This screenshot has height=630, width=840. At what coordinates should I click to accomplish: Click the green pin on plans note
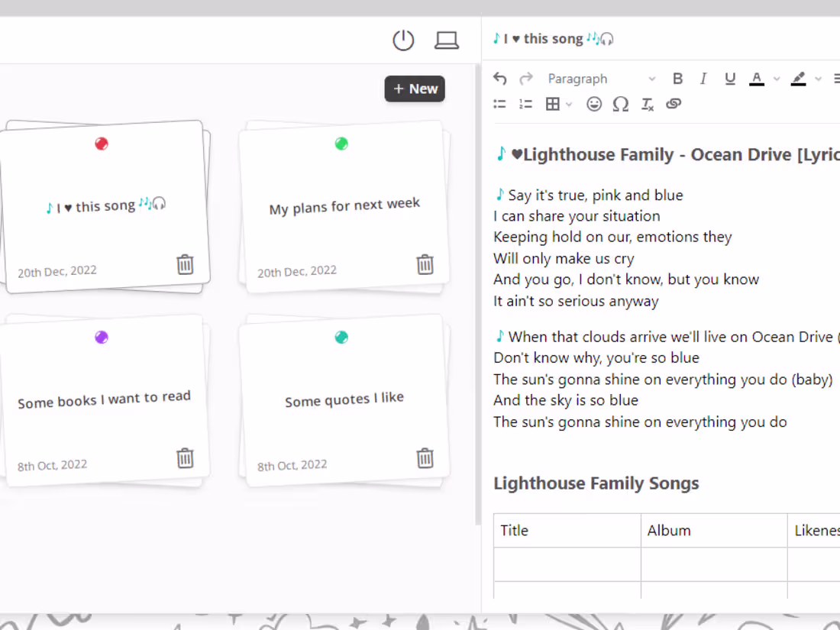click(x=341, y=144)
